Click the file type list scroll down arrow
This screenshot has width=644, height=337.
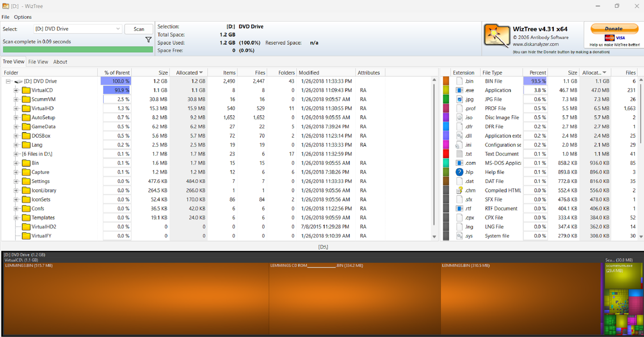coord(641,237)
